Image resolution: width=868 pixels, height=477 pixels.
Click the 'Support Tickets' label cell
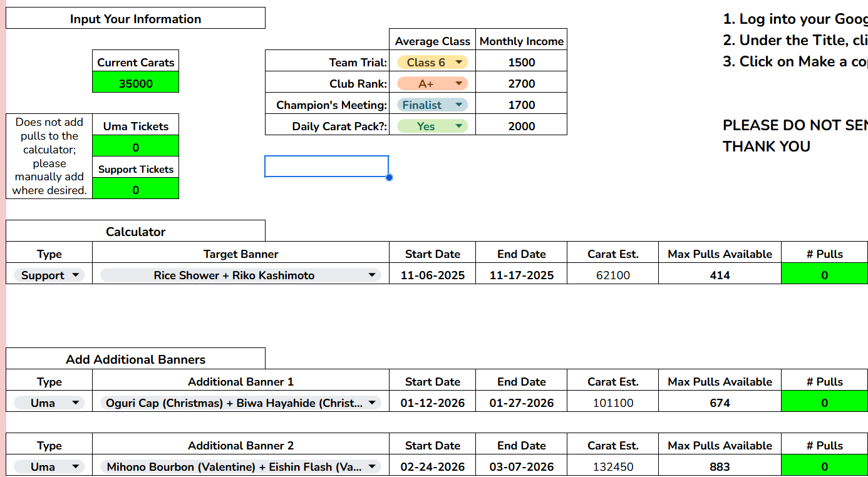pyautogui.click(x=136, y=167)
